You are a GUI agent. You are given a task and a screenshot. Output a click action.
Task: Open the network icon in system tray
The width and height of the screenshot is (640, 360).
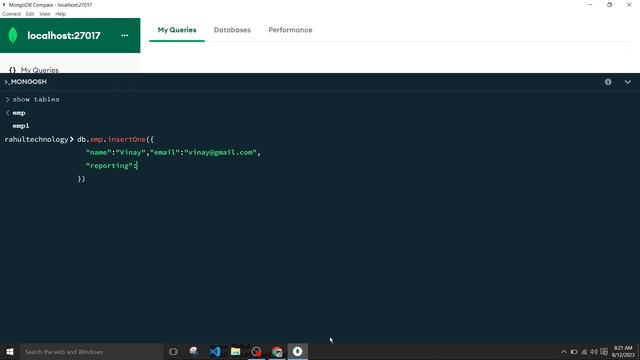584,352
